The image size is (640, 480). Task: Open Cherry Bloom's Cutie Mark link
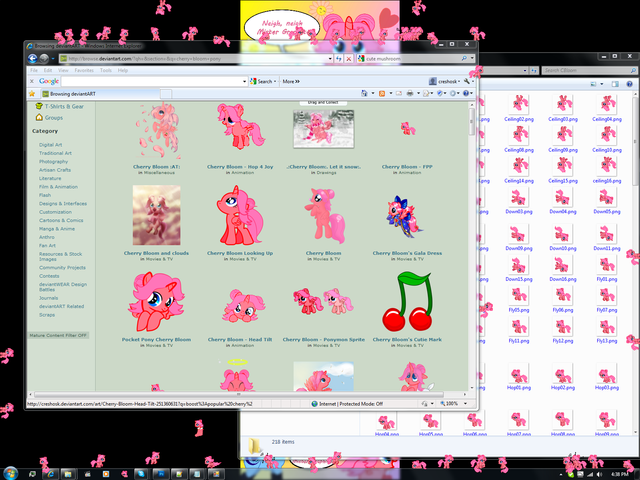coord(407,339)
